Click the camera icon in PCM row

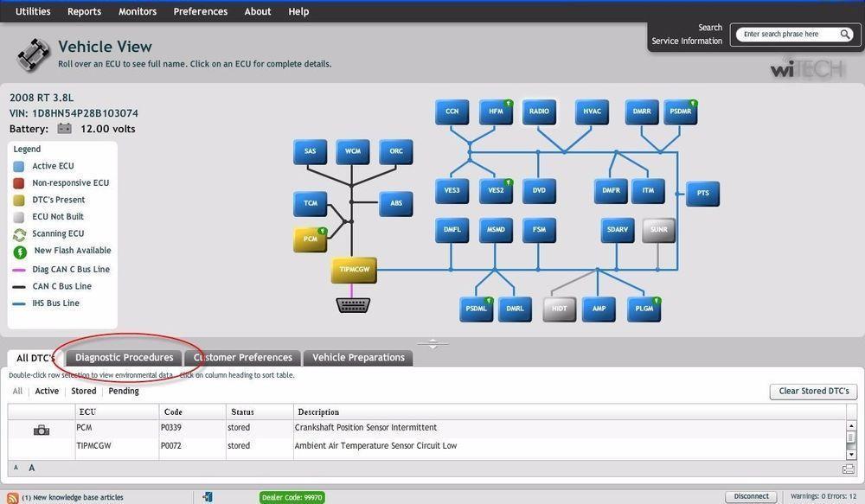pyautogui.click(x=42, y=431)
